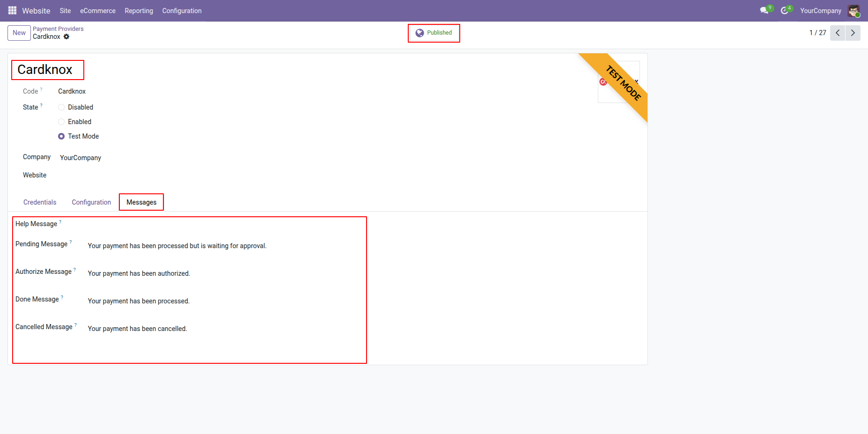Image resolution: width=868 pixels, height=434 pixels.
Task: Click the Help Message tooltip question mark
Action: tap(60, 222)
